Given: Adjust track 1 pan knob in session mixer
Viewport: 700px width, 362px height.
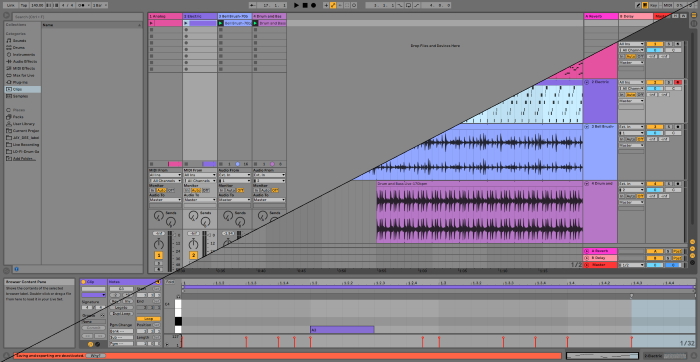Looking at the screenshot, I should click(158, 244).
